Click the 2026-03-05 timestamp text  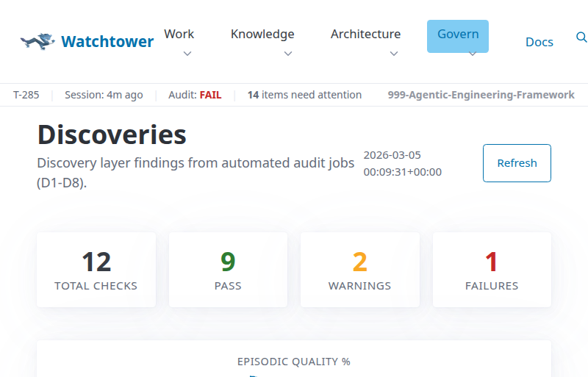[402, 164]
